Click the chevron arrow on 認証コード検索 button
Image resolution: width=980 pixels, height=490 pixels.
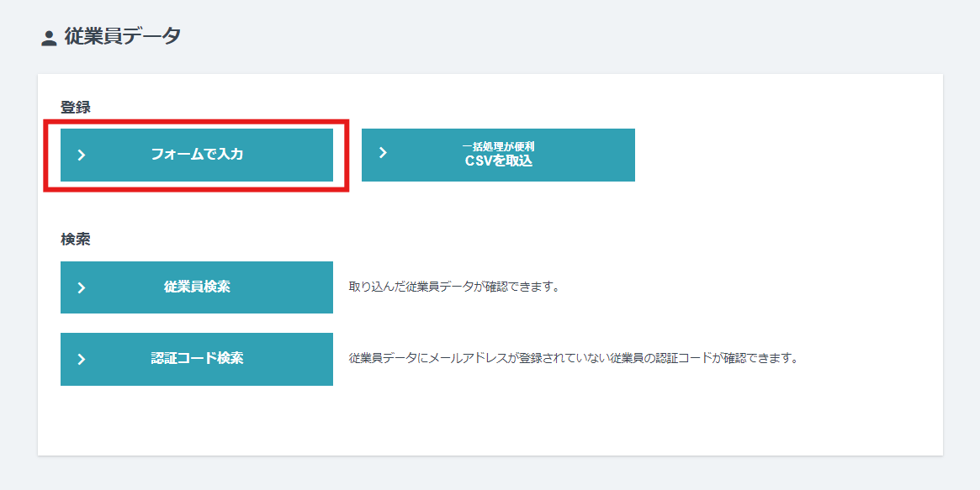point(81,359)
